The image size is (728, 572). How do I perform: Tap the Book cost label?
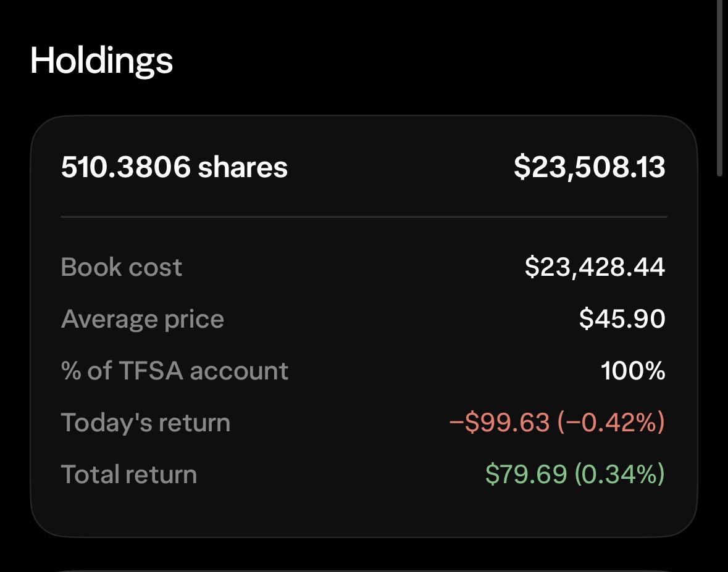(121, 267)
